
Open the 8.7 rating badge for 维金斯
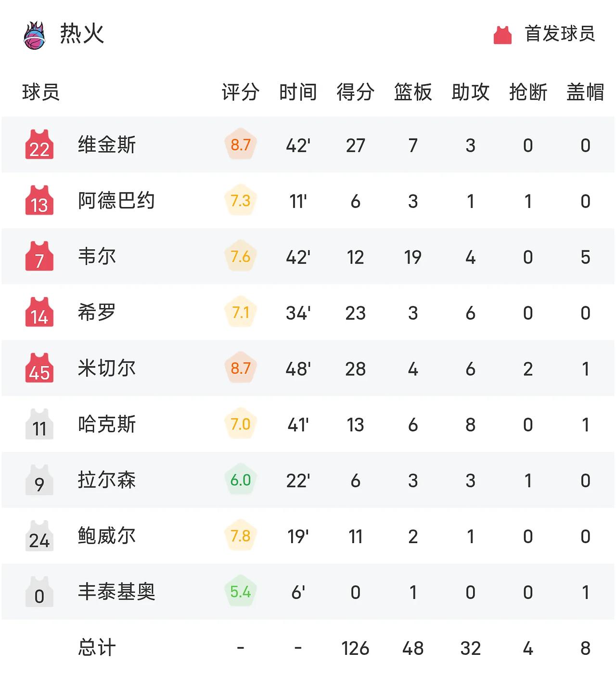click(x=241, y=144)
